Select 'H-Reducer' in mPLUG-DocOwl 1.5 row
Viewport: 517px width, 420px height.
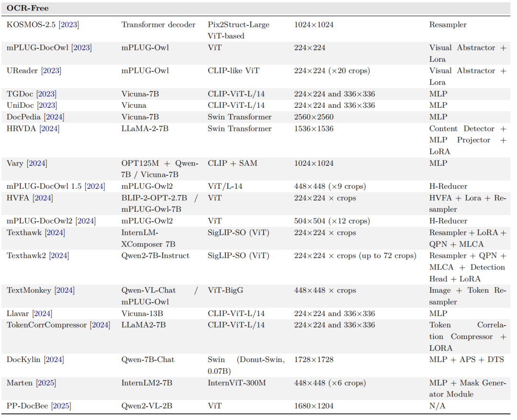click(x=448, y=186)
